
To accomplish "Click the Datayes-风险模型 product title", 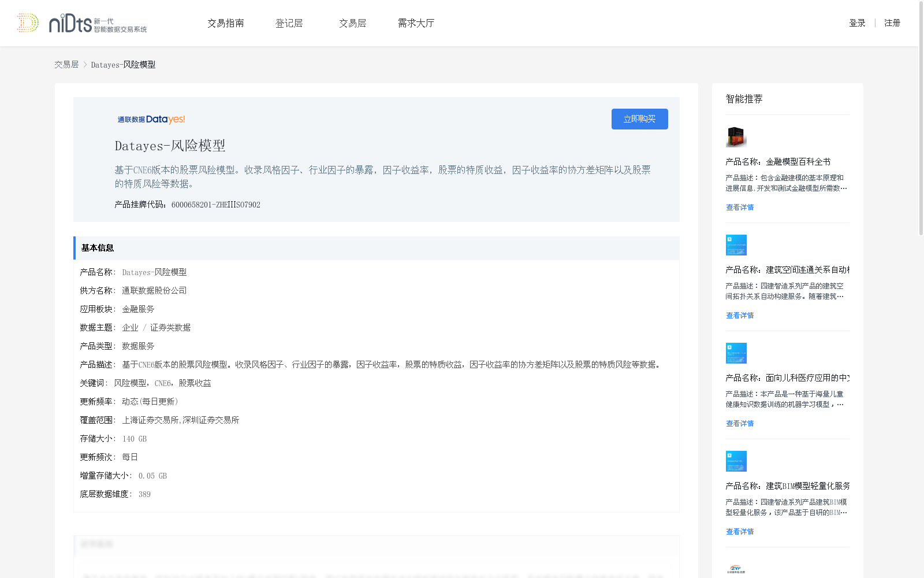I will point(170,146).
